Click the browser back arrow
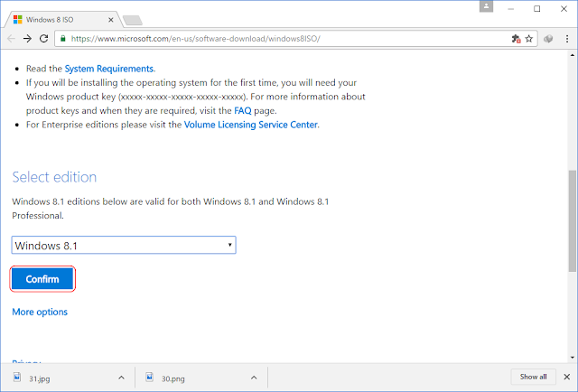Screen dimensions: 578x392 point(11,38)
